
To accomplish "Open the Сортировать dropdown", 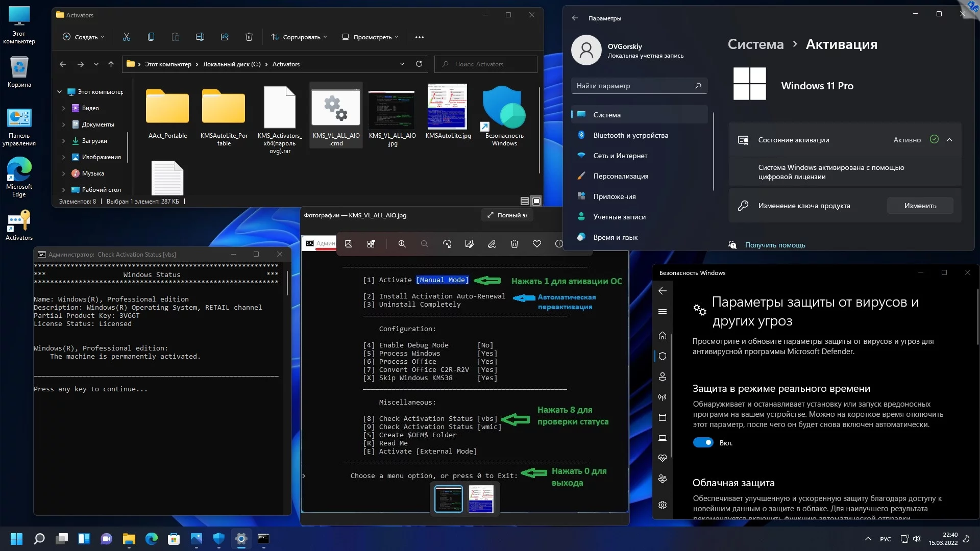I will click(x=299, y=37).
